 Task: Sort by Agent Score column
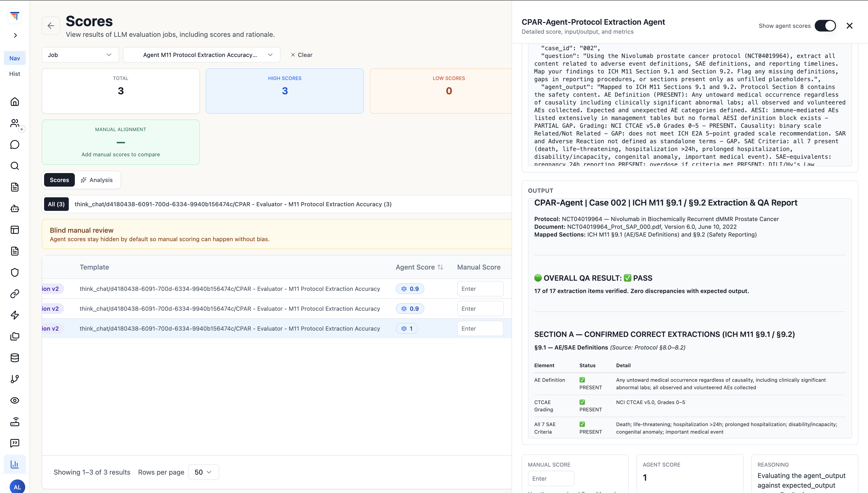(419, 267)
